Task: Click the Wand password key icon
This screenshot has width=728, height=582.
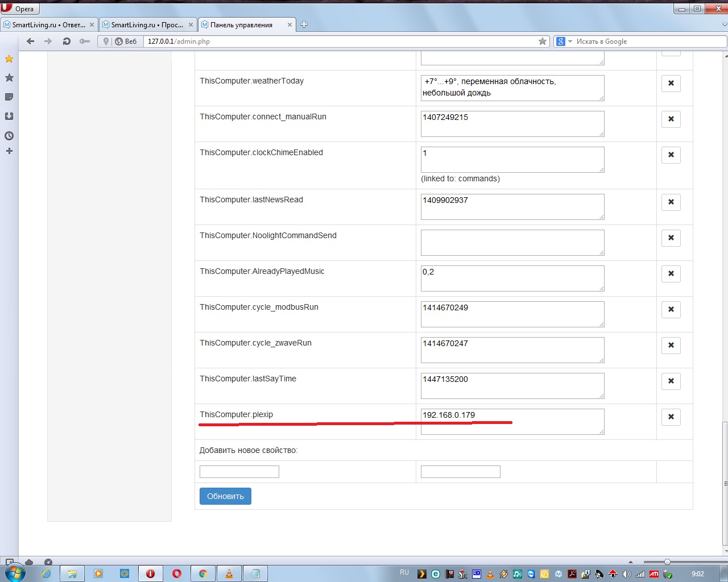Action: [x=84, y=41]
